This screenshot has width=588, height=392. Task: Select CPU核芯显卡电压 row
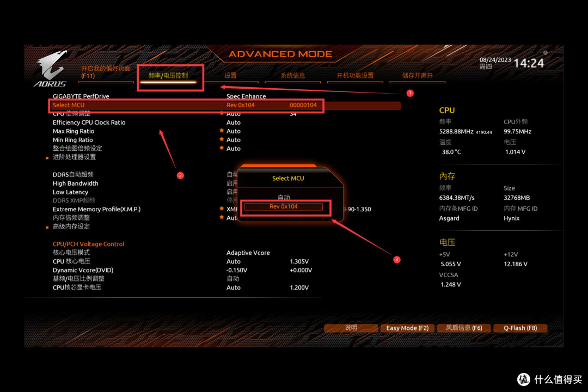[77, 287]
